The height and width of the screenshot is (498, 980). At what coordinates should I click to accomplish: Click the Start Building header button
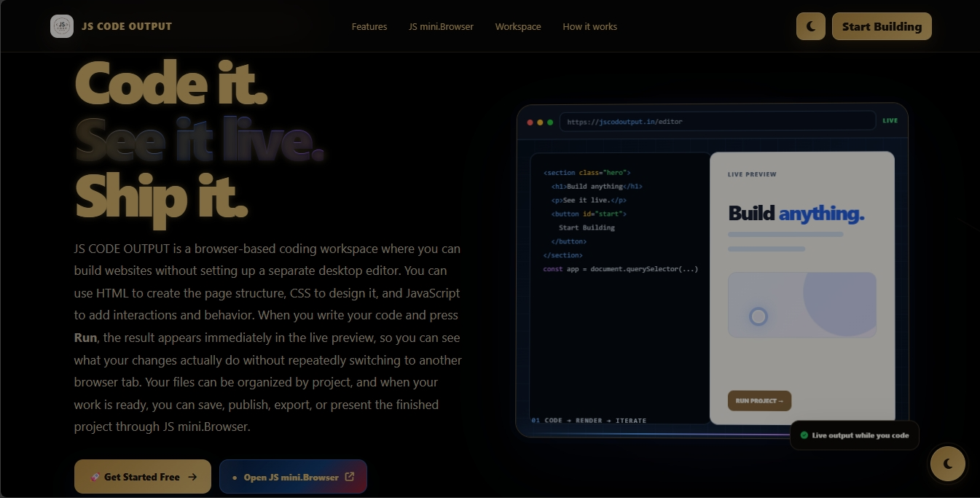click(882, 26)
